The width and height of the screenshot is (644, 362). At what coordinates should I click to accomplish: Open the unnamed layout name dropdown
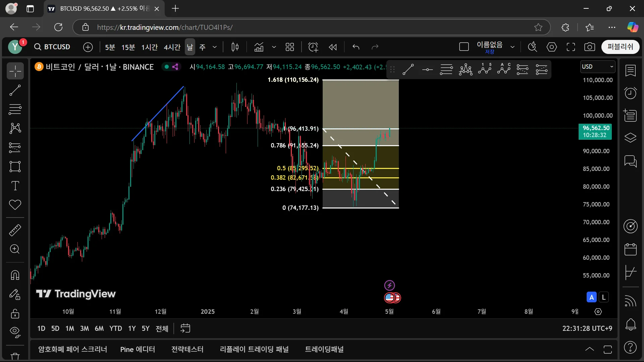coord(512,47)
